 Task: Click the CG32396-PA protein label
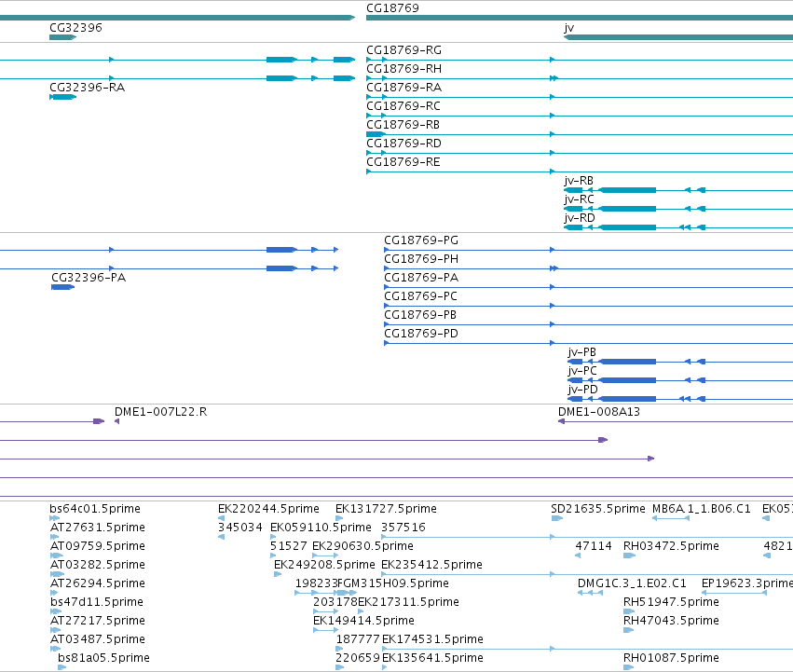pyautogui.click(x=89, y=278)
